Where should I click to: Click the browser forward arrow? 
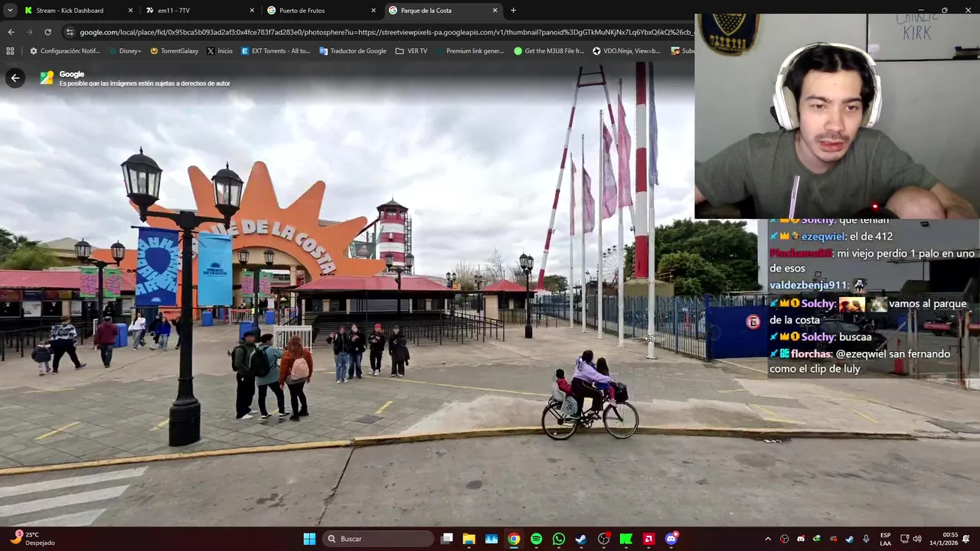click(29, 32)
